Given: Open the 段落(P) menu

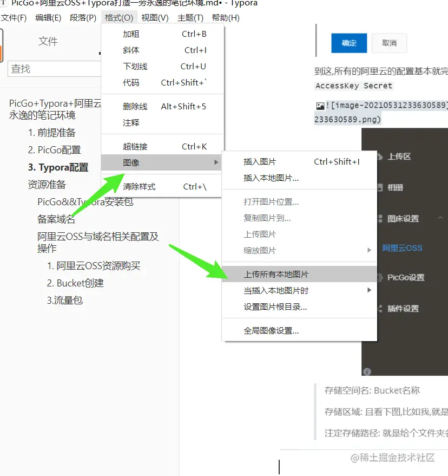Looking at the screenshot, I should [83, 18].
